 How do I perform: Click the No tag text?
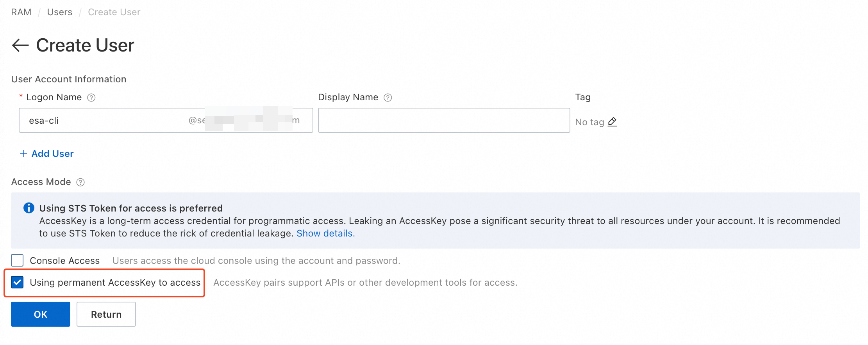[x=589, y=122]
